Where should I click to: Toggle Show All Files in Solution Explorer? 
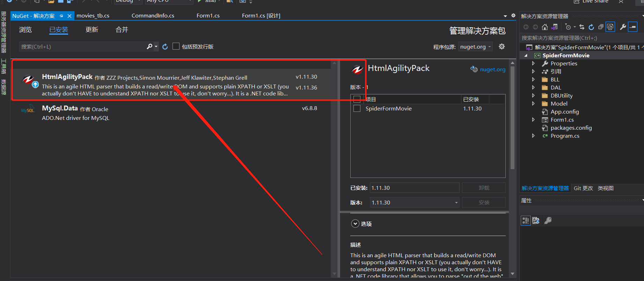(610, 27)
